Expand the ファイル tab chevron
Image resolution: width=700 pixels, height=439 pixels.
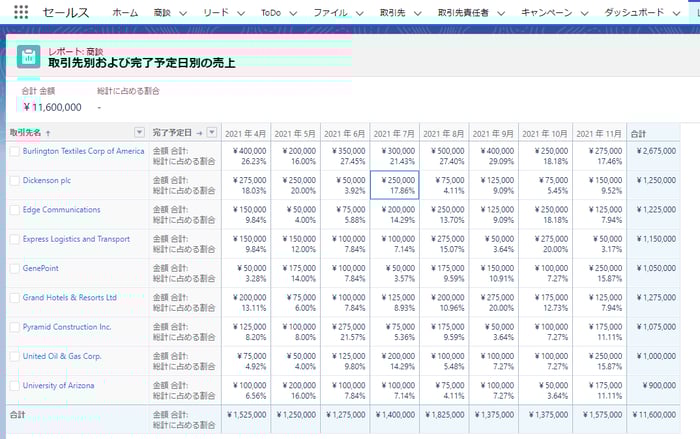(x=360, y=13)
